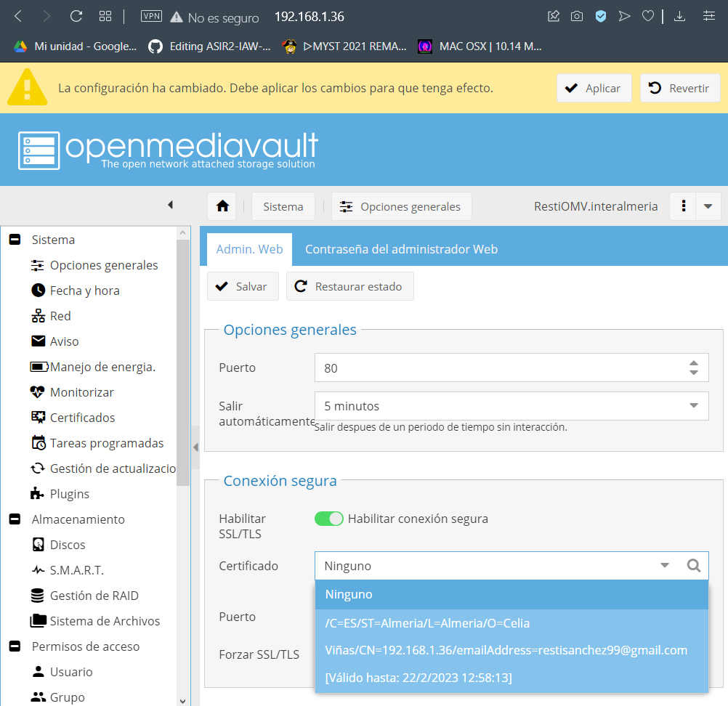Collapse the left navigation panel arrow
The width and height of the screenshot is (728, 706).
(171, 205)
